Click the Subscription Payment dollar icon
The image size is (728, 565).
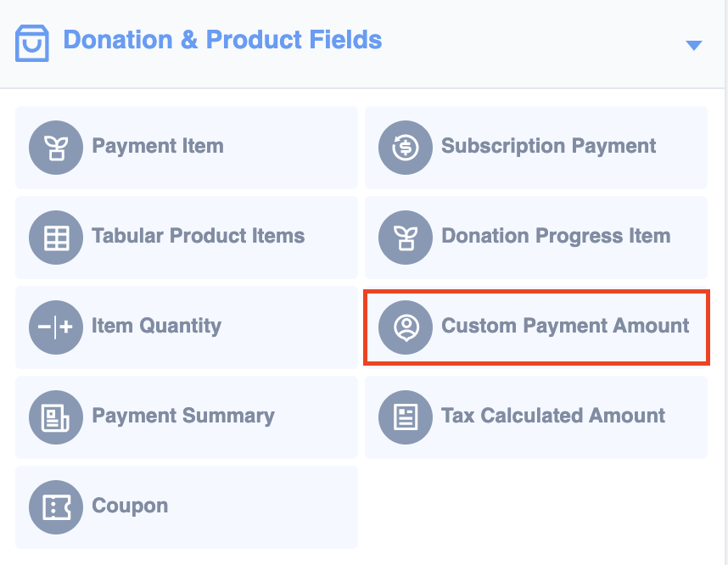tap(406, 148)
